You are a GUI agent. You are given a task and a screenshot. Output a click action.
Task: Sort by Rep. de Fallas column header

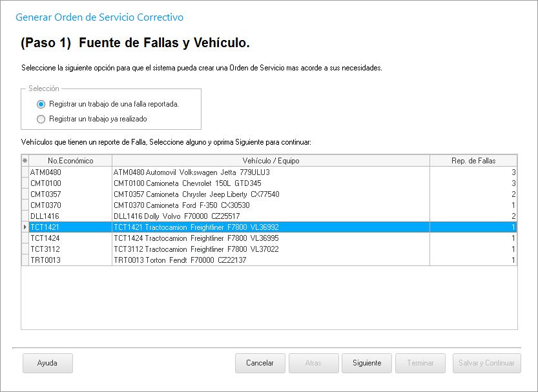(x=473, y=160)
